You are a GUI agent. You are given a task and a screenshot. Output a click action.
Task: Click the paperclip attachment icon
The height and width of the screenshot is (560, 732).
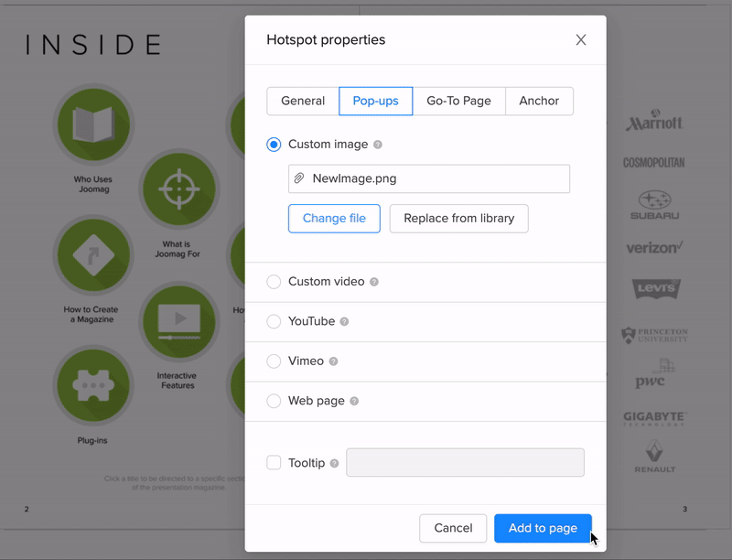299,178
